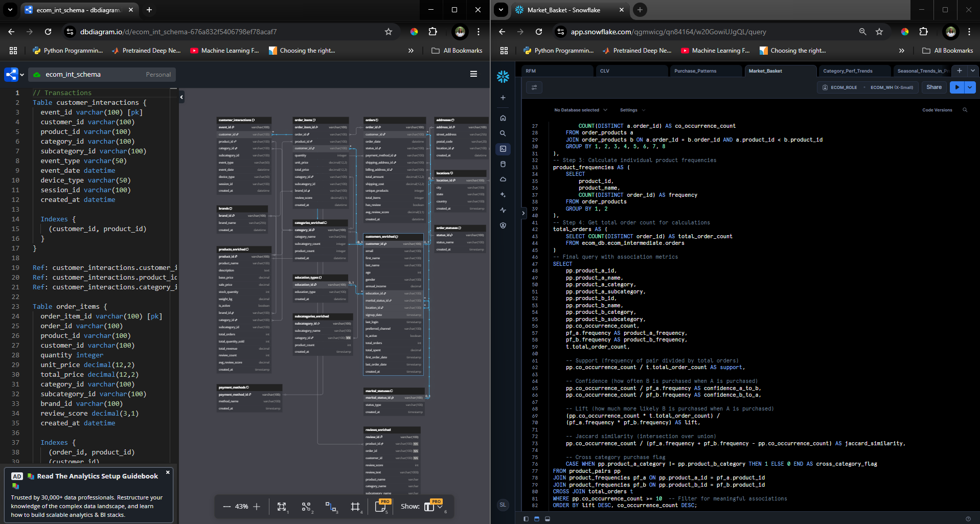This screenshot has width=980, height=524.
Task: Open the Snowflake Admin shield icon
Action: (503, 225)
